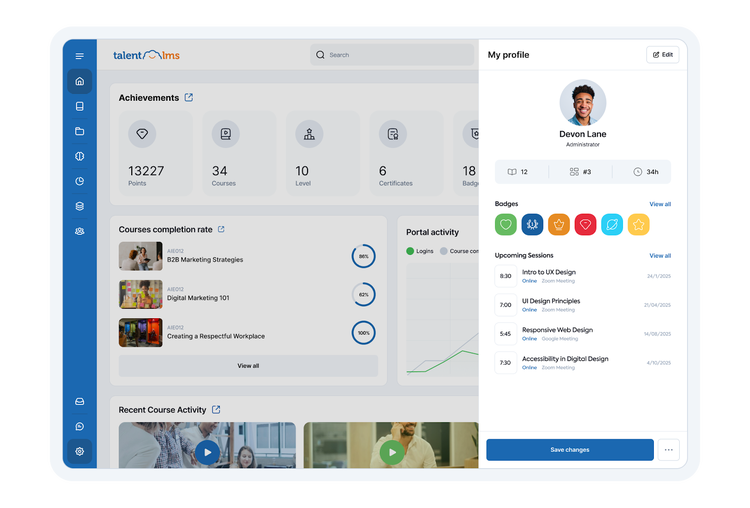The image size is (750, 508).
Task: Click the 34h time stat
Action: [646, 172]
